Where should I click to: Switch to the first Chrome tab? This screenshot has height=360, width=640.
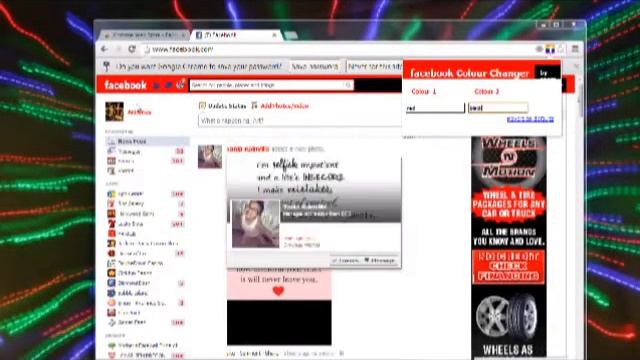click(x=144, y=35)
